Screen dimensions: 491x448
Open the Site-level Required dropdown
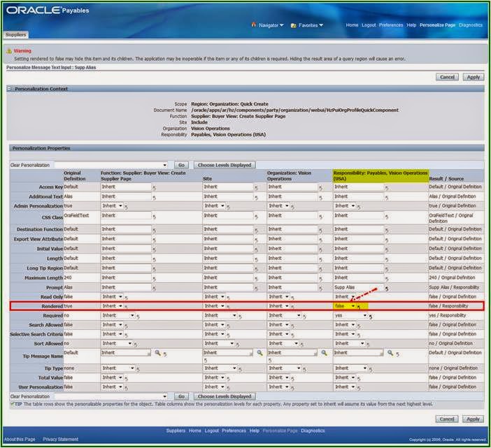click(x=220, y=315)
